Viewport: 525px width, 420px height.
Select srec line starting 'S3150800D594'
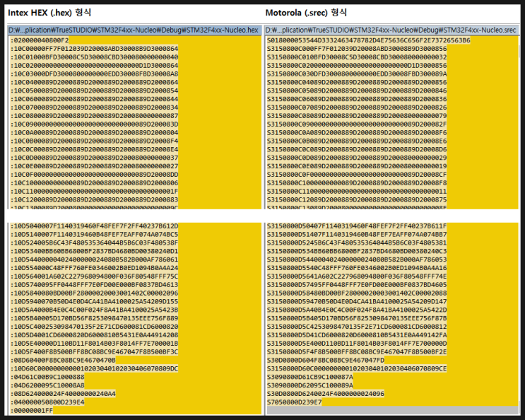357,301
